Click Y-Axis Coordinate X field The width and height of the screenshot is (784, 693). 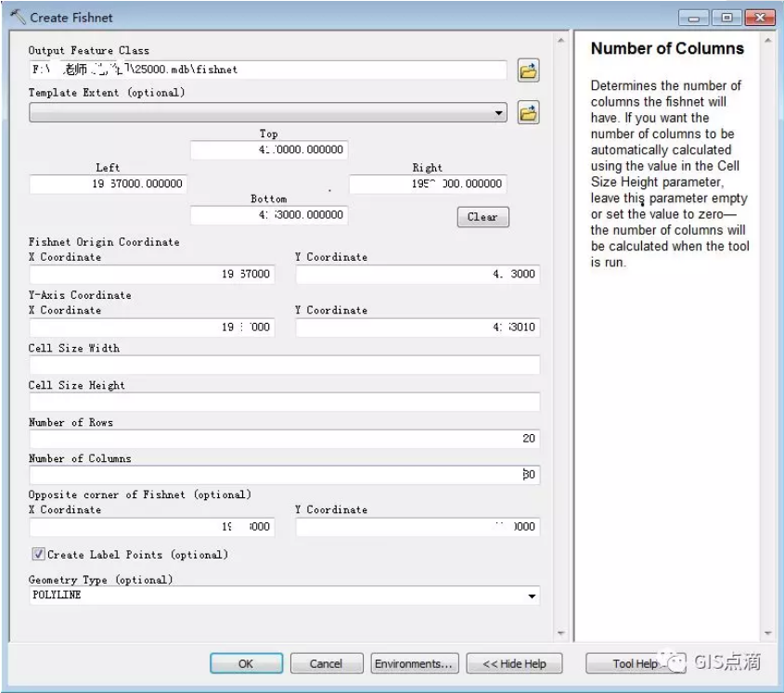(x=152, y=327)
